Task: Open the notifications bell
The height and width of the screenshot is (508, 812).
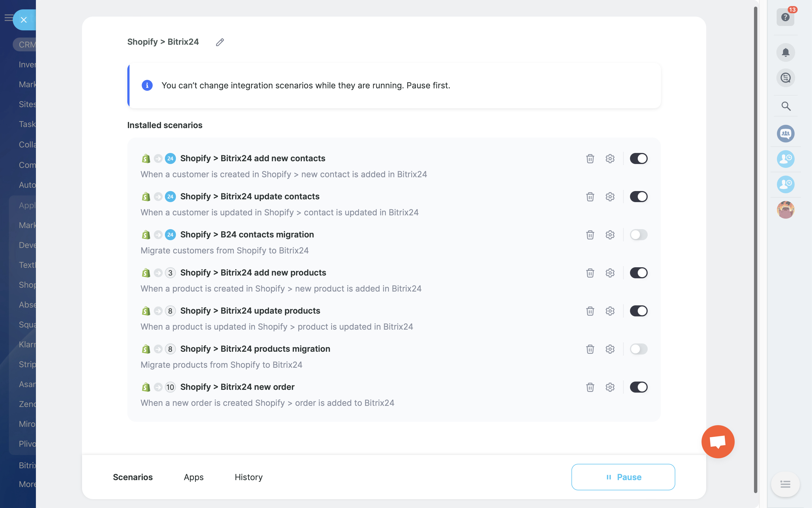Action: 785,52
